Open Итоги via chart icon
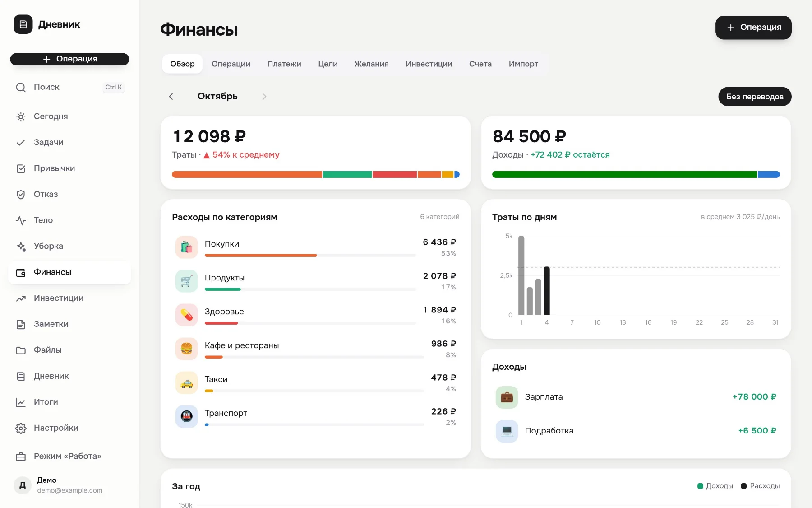 coord(21,402)
